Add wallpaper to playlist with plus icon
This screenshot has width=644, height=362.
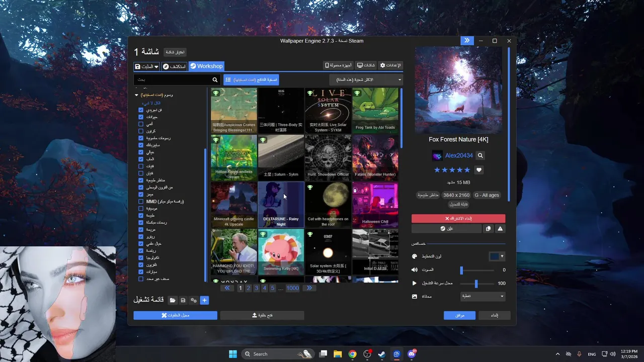point(204,300)
